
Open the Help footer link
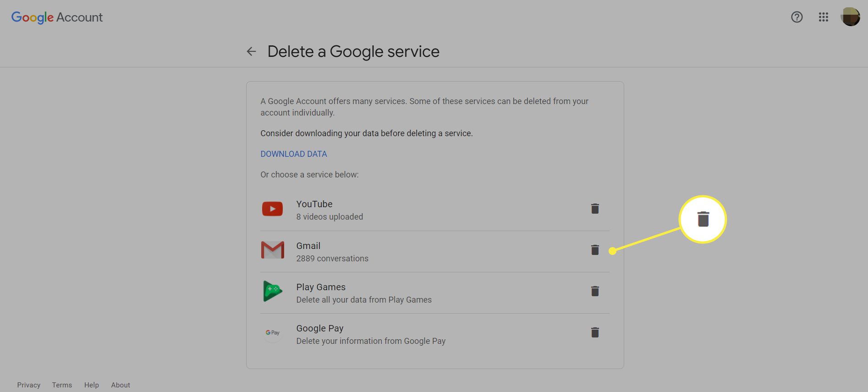point(92,385)
